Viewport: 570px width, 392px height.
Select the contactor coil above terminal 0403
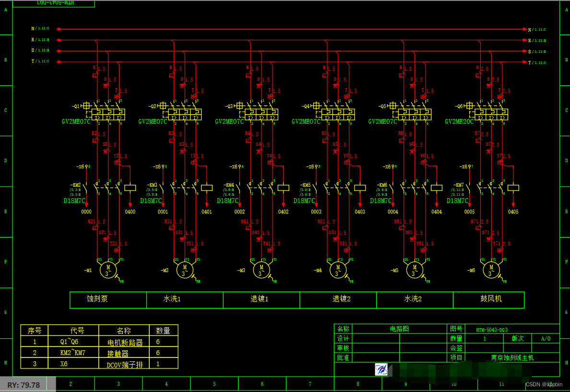click(x=360, y=188)
